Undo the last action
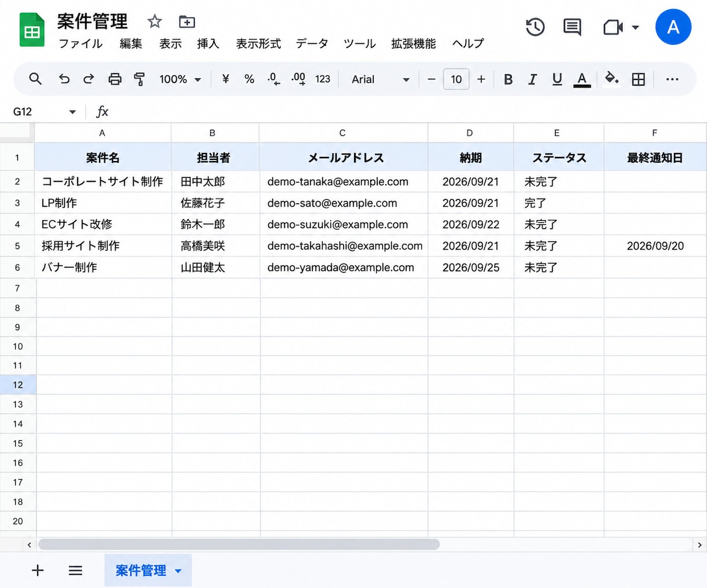This screenshot has height=588, width=707. (x=64, y=79)
